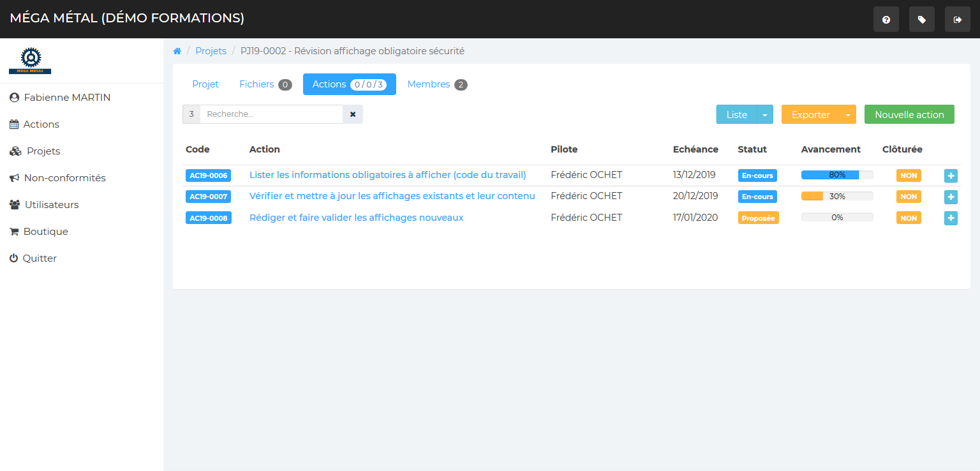Screen dimensions: 980x471
Task: Open the Rédiger et faire valider action link
Action: (356, 218)
